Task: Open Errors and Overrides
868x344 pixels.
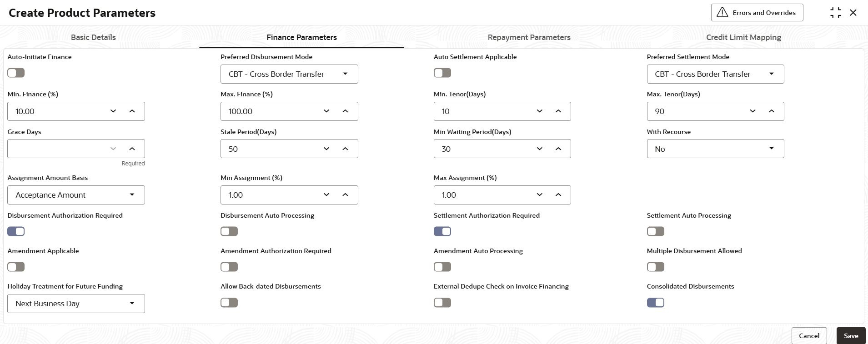Action: (757, 13)
